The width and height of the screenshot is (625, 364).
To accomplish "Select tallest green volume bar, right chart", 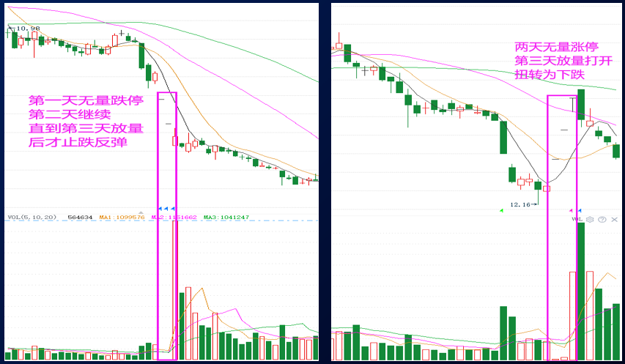I will click(x=581, y=291).
